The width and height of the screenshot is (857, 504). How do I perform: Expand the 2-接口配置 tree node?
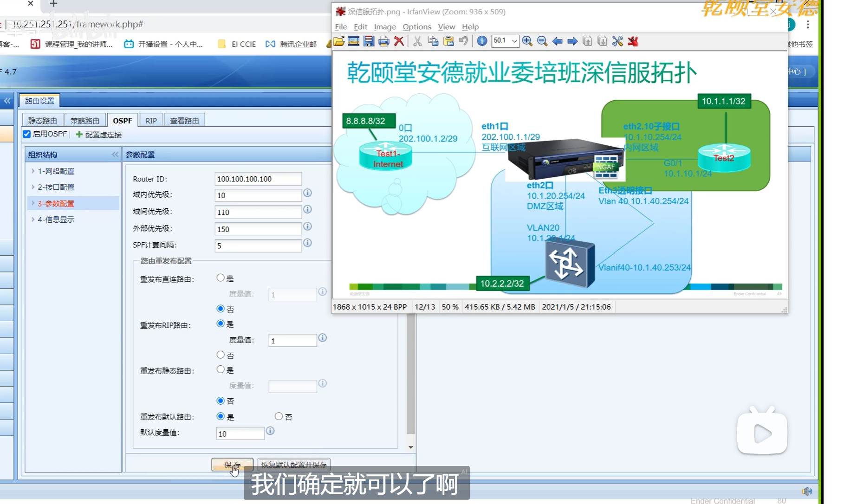click(x=33, y=187)
